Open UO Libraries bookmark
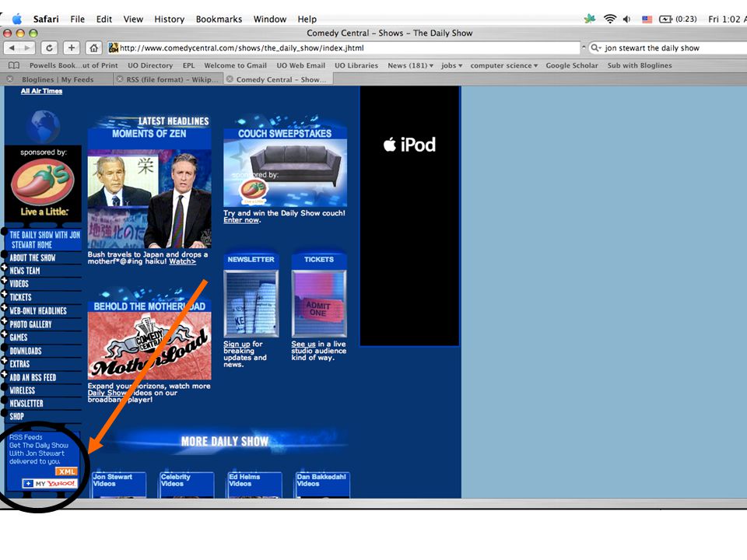 (x=356, y=65)
